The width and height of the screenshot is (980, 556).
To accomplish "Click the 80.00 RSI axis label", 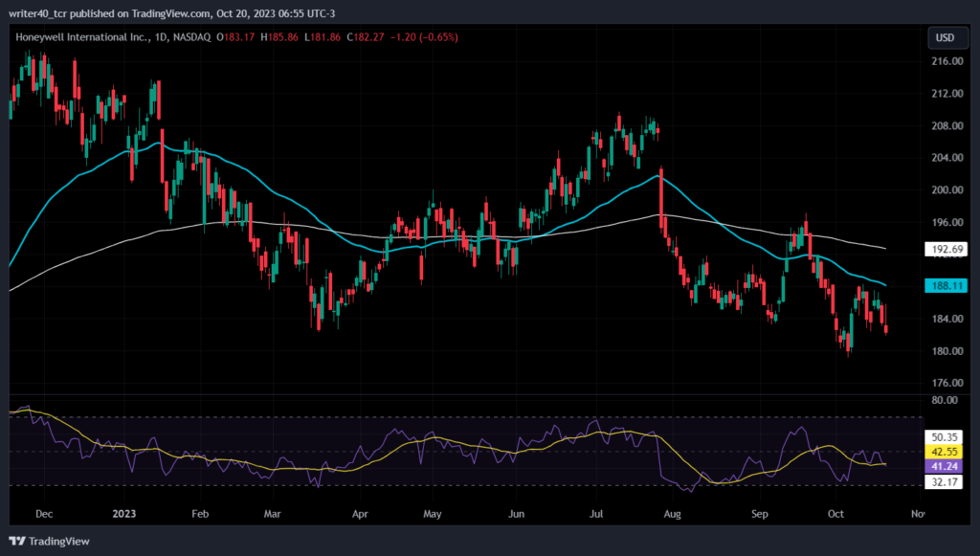I will coord(944,400).
